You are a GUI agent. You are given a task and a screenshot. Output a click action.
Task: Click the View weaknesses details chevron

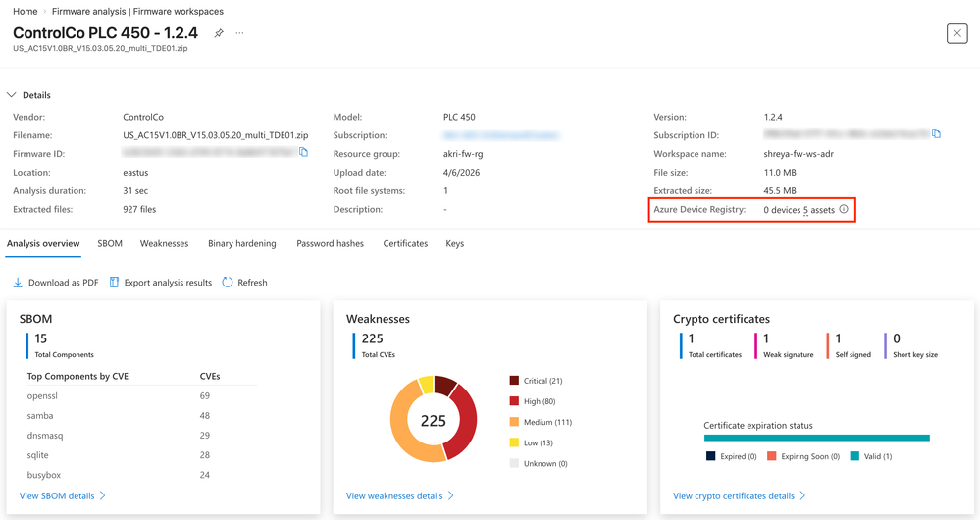point(451,495)
